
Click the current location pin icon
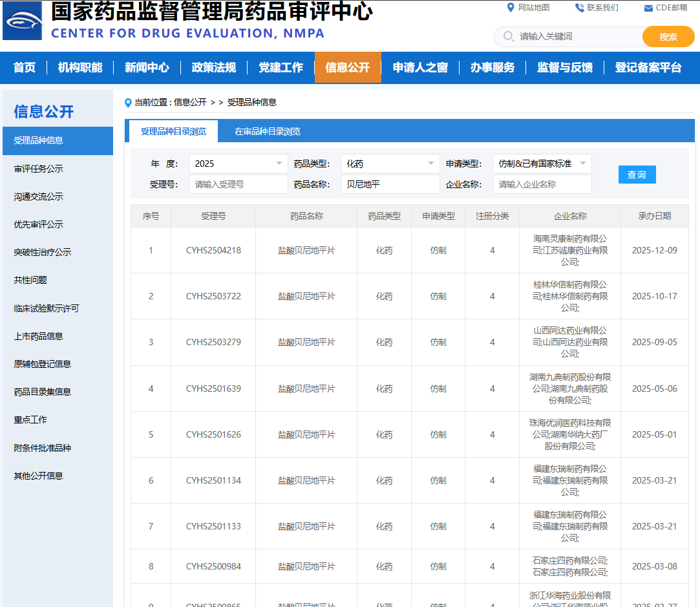[128, 103]
